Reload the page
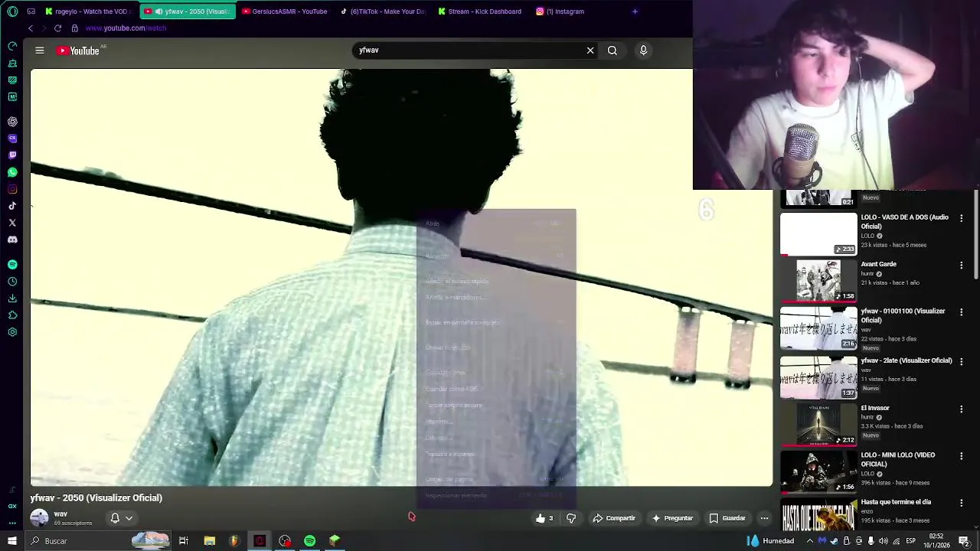 point(57,28)
